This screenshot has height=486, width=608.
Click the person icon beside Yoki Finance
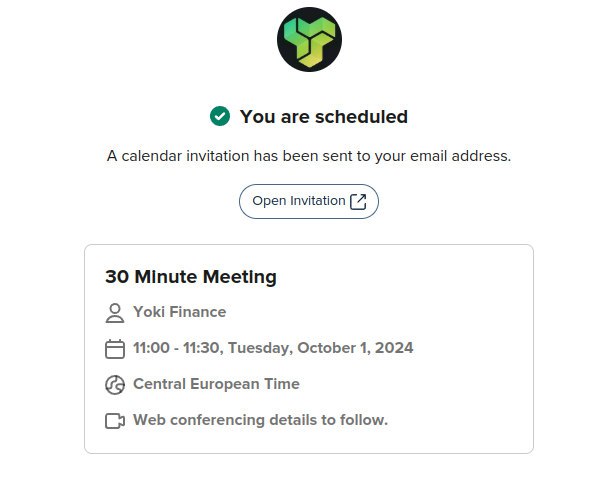click(115, 313)
